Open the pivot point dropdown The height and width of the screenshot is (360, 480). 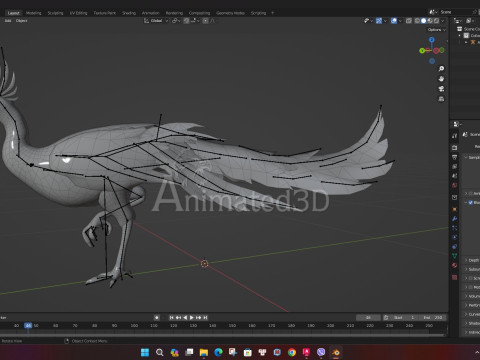(x=176, y=21)
